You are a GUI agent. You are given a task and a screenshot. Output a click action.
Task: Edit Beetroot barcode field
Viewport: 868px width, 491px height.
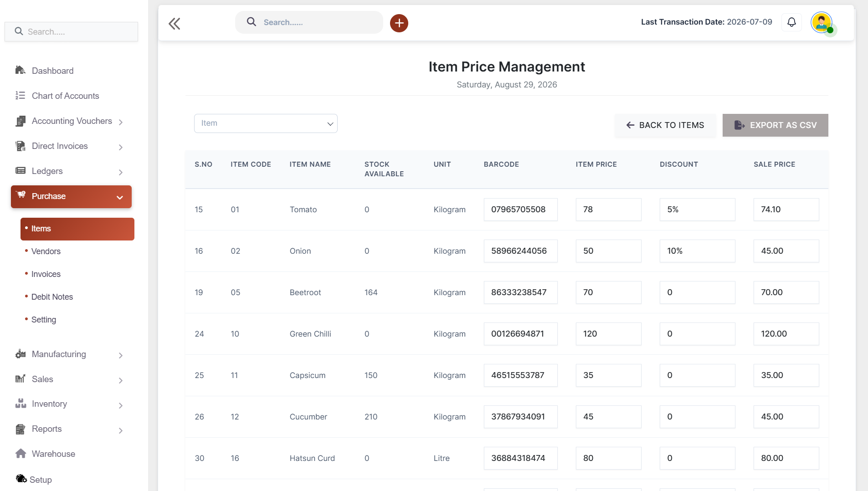pos(520,292)
